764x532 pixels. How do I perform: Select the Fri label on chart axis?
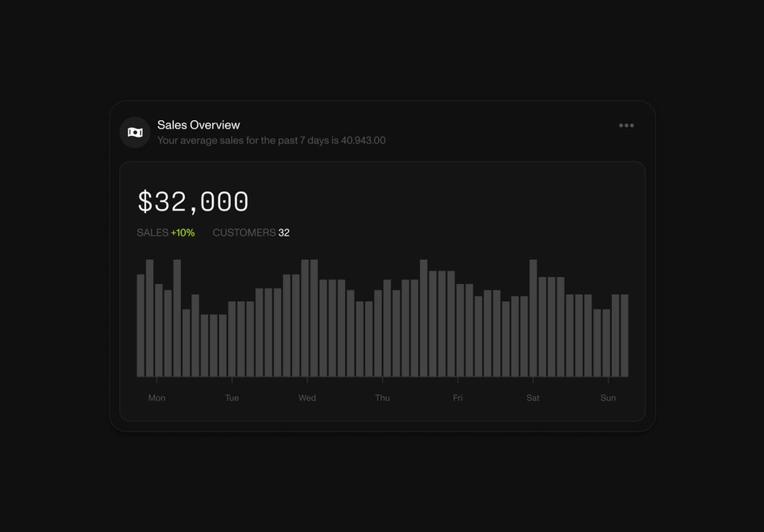click(458, 397)
